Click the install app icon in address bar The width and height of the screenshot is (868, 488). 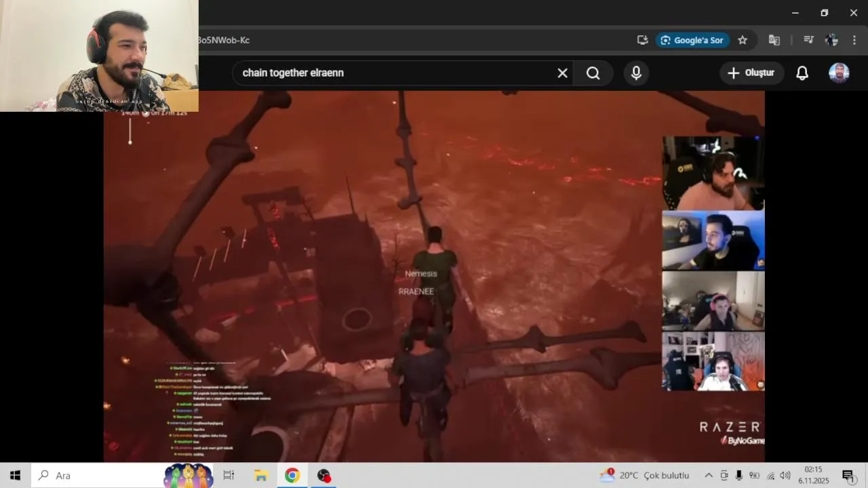642,40
